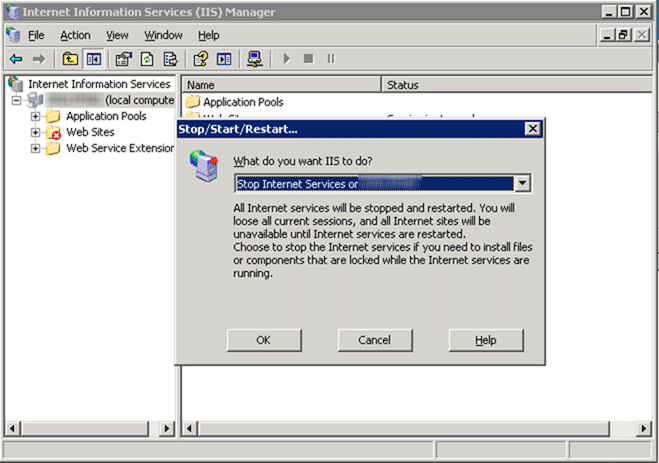Click the Help question mark toolbar icon
The height and width of the screenshot is (463, 659).
click(x=200, y=59)
